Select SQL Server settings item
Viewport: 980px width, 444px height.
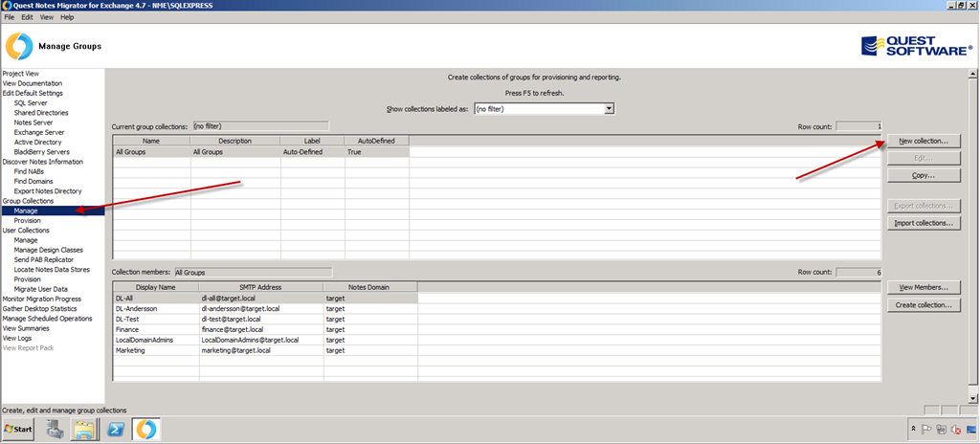[x=31, y=103]
